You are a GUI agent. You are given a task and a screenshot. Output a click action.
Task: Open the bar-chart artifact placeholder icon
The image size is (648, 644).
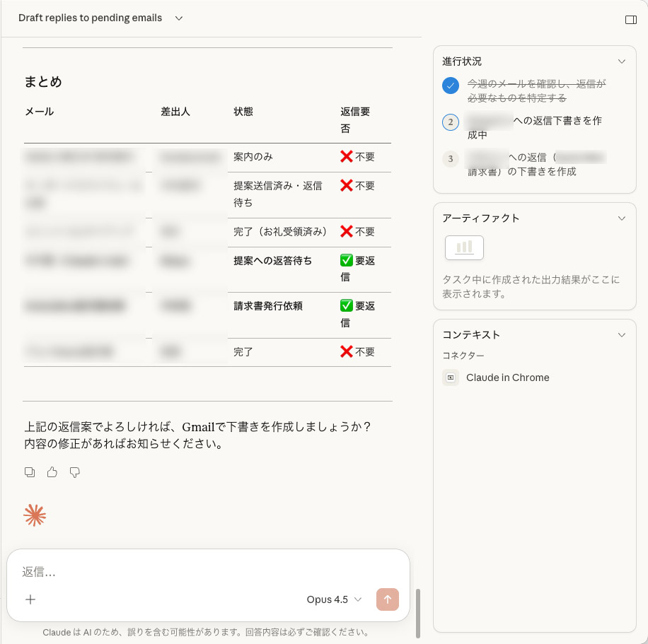(464, 247)
